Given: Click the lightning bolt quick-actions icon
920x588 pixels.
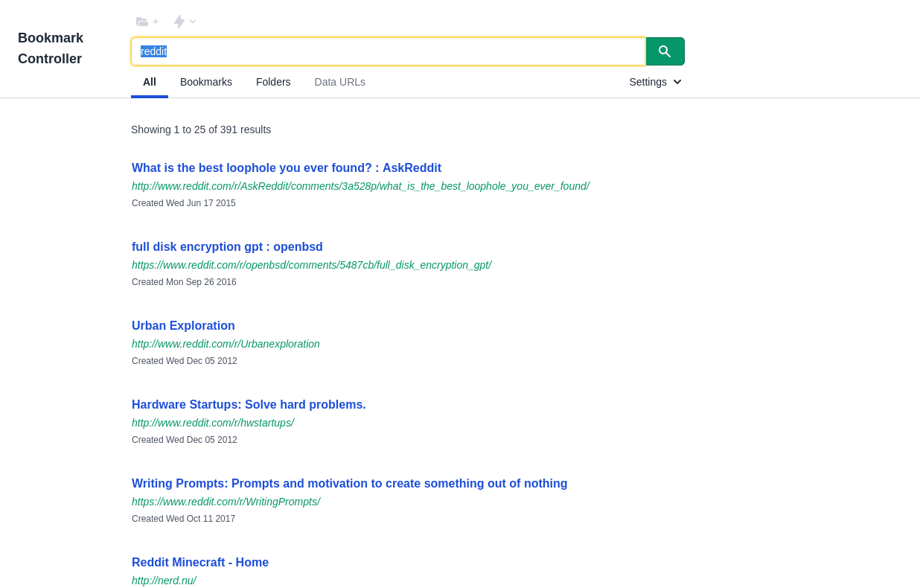Looking at the screenshot, I should tap(178, 22).
